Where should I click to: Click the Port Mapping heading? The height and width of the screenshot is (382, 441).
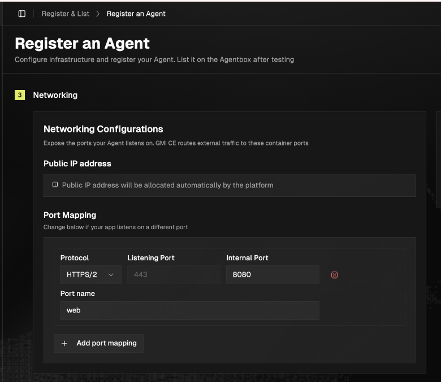coord(70,215)
